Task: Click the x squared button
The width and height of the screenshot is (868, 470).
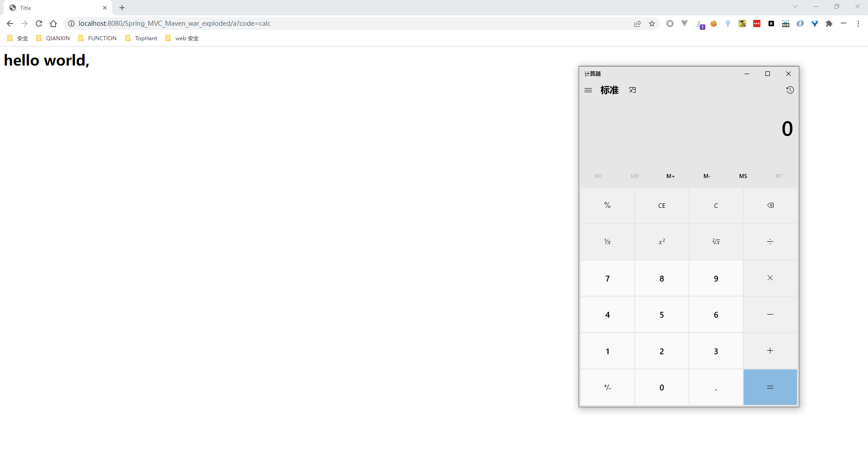Action: (x=662, y=242)
